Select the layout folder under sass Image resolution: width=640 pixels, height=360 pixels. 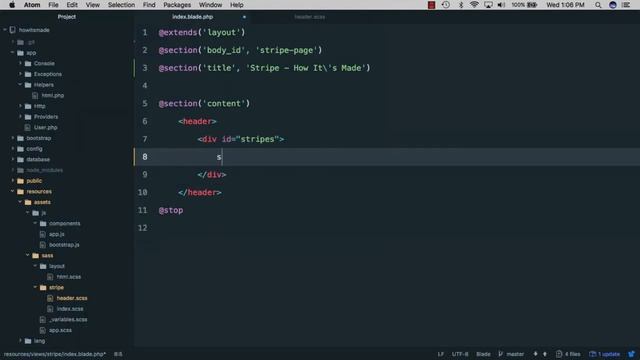point(57,266)
